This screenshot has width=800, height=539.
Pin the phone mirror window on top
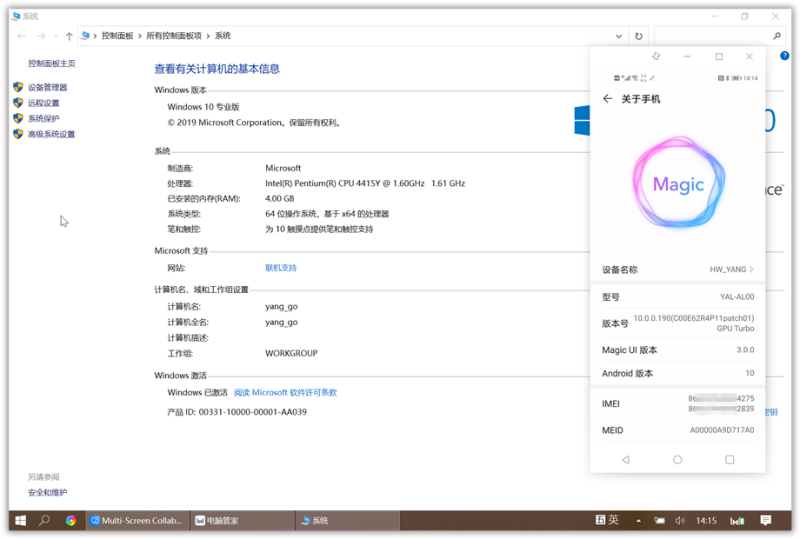[x=656, y=56]
